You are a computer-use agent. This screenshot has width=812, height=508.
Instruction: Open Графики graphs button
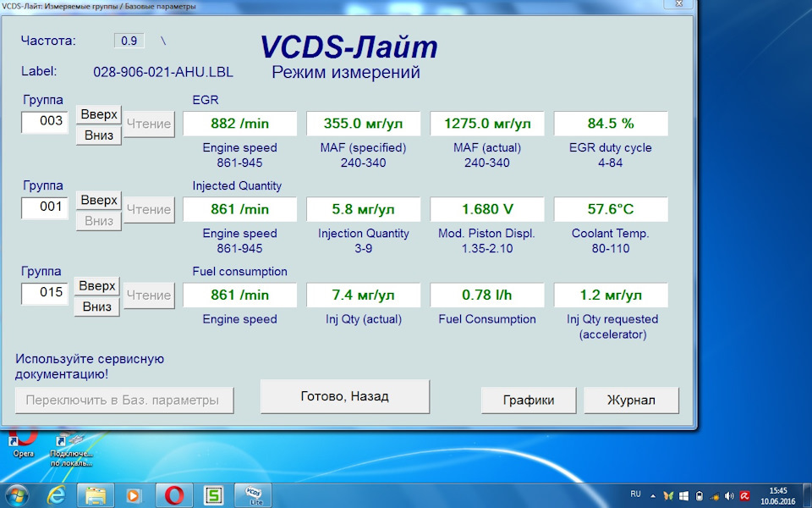pyautogui.click(x=529, y=400)
